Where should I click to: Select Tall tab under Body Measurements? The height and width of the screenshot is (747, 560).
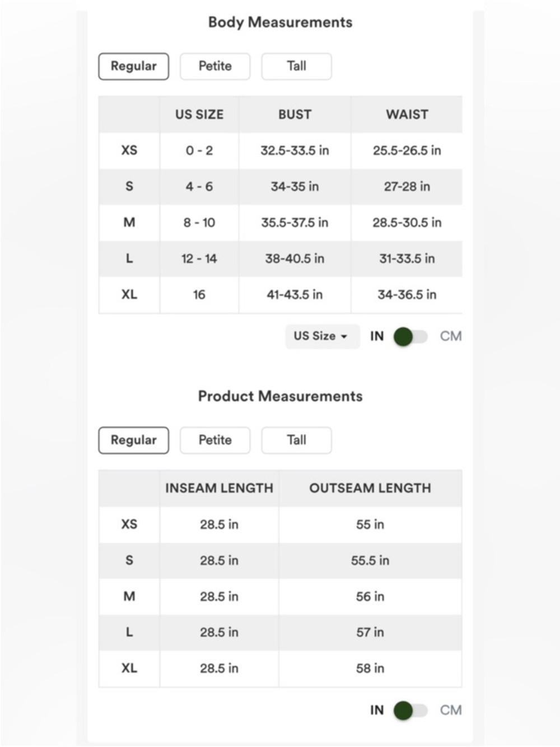click(296, 66)
